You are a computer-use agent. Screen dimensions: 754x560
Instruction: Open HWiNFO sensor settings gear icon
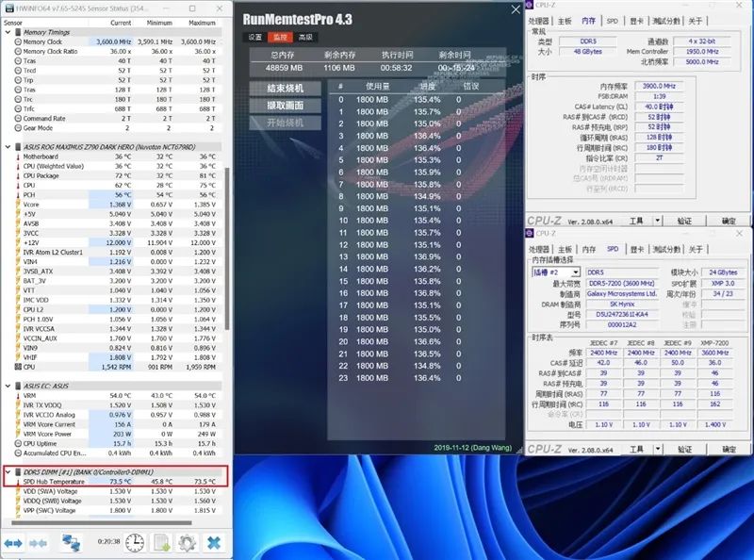coord(187,543)
